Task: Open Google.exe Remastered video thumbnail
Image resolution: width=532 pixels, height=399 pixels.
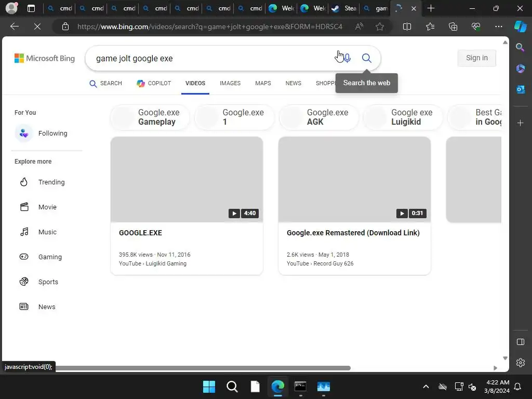Action: (354, 179)
